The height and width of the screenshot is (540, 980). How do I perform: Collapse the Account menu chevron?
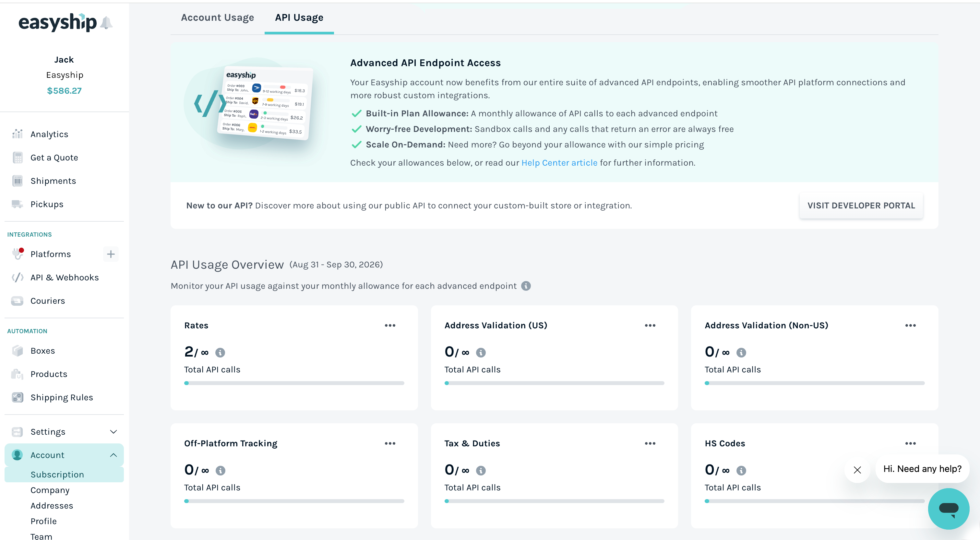point(114,455)
